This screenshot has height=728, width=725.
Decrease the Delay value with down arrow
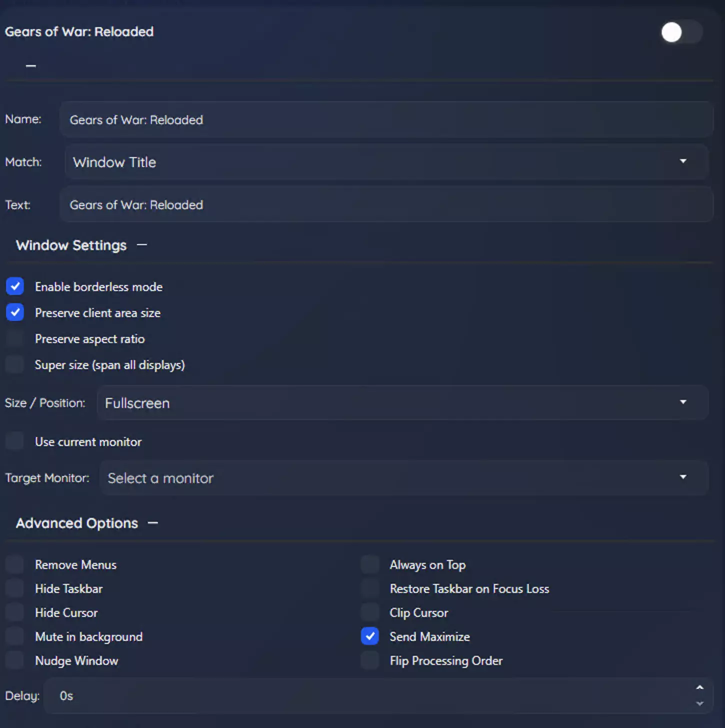point(700,703)
